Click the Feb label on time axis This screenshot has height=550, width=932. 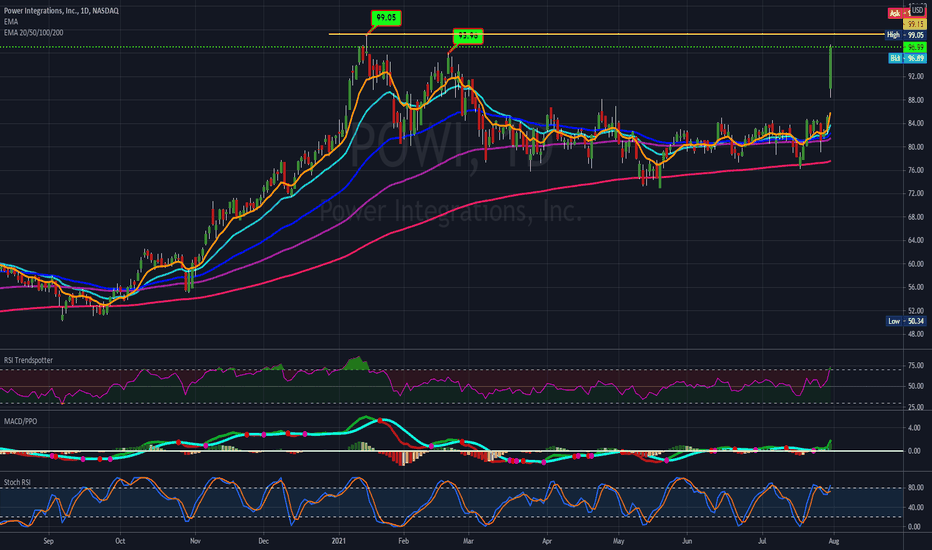pyautogui.click(x=404, y=542)
